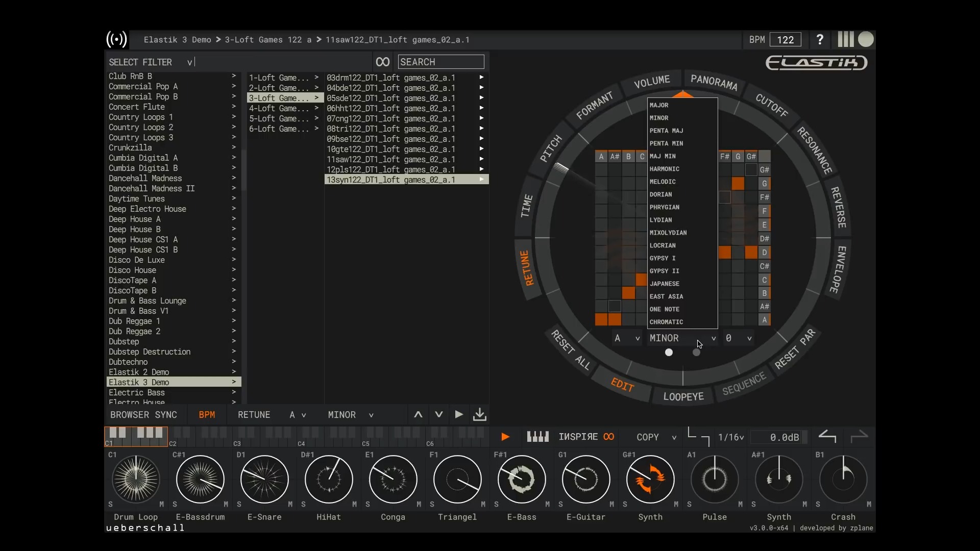Click the down arrow in browser footer
The image size is (980, 551).
(439, 415)
